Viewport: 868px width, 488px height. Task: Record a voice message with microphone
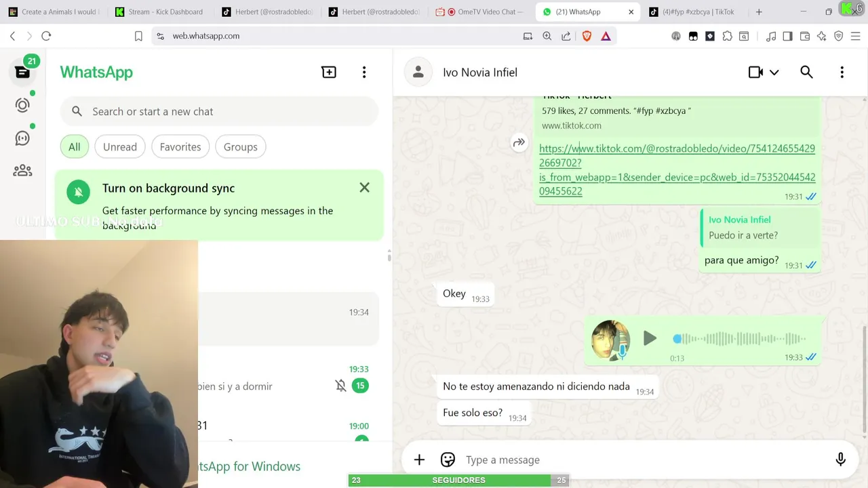[840, 460]
